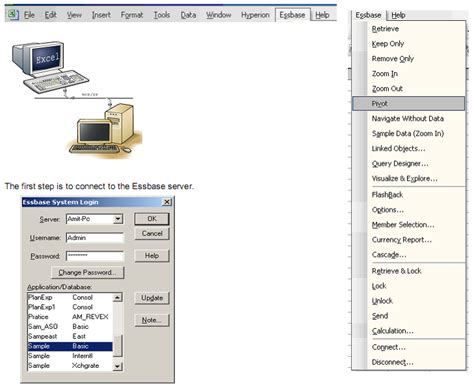Screen dimensions: 474x388
Task: Click the Change Password button
Action: coord(88,272)
